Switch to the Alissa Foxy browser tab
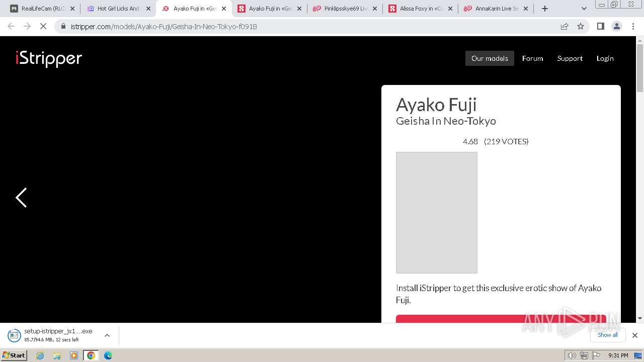The height and width of the screenshot is (362, 644). pos(420,9)
